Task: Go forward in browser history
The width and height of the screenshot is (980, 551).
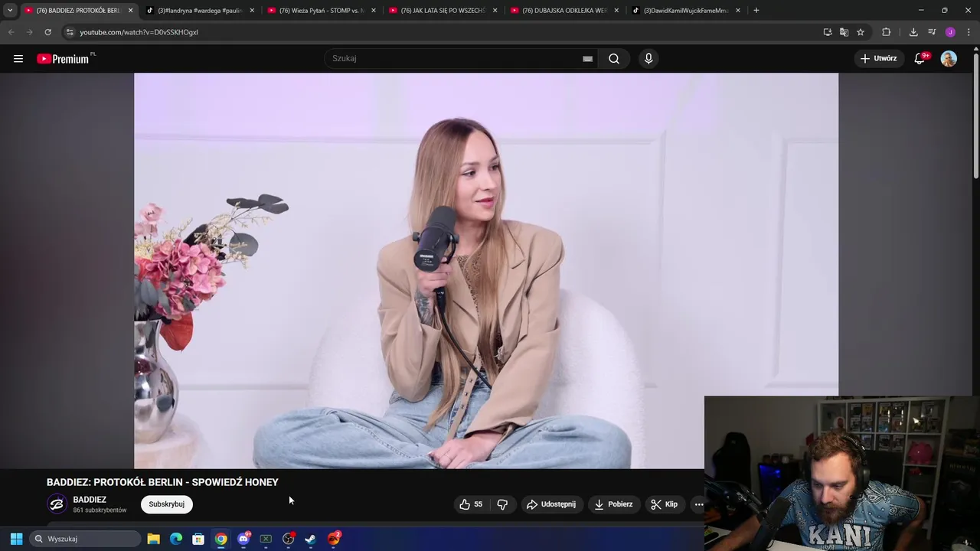Action: point(29,32)
